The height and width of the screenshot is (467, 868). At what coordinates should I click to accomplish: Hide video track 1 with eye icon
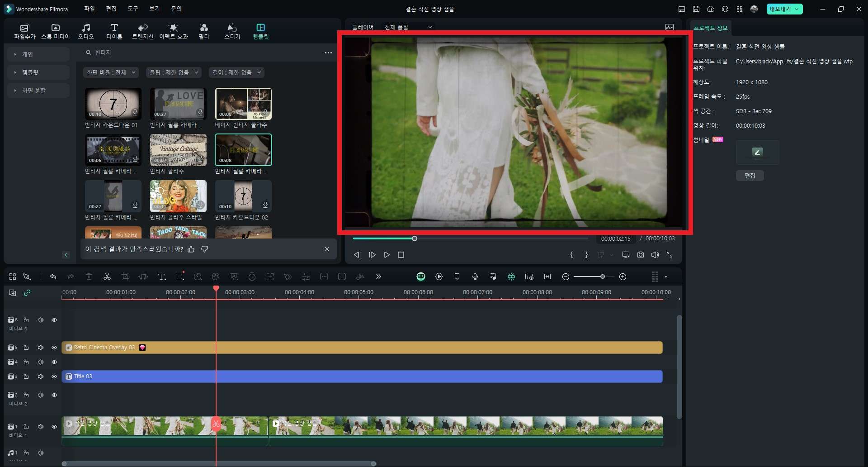(54, 427)
